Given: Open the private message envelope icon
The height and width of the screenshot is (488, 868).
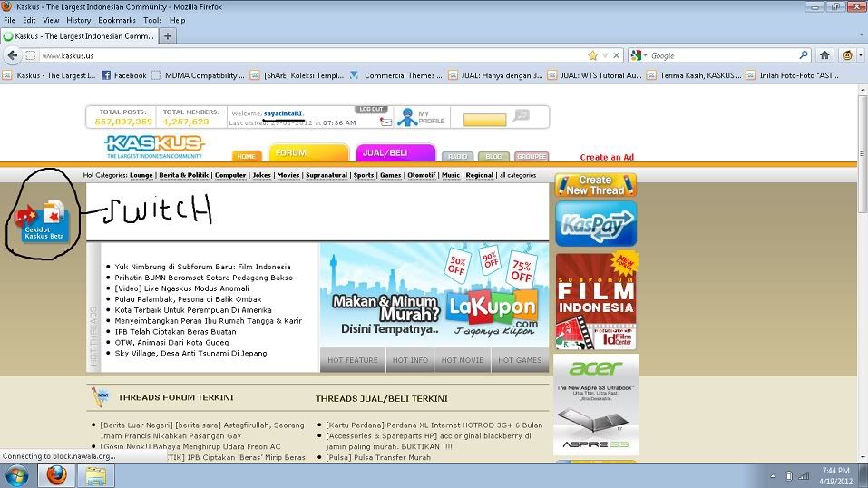Looking at the screenshot, I should (386, 122).
